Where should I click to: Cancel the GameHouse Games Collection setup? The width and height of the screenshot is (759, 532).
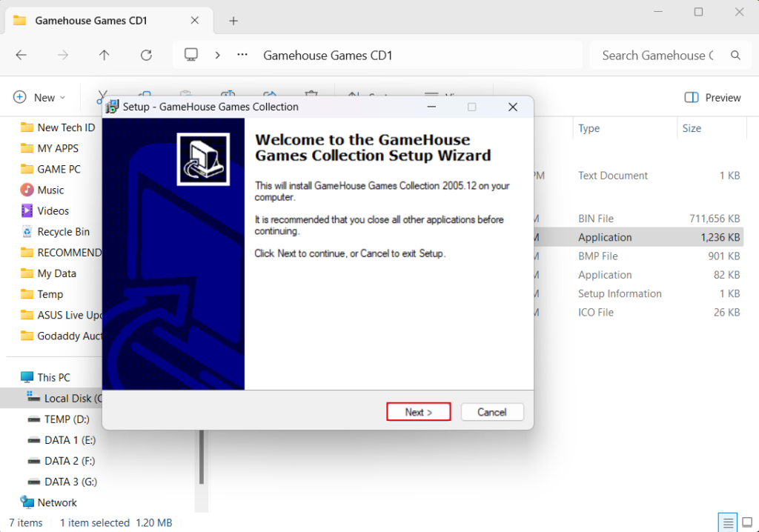(x=491, y=412)
